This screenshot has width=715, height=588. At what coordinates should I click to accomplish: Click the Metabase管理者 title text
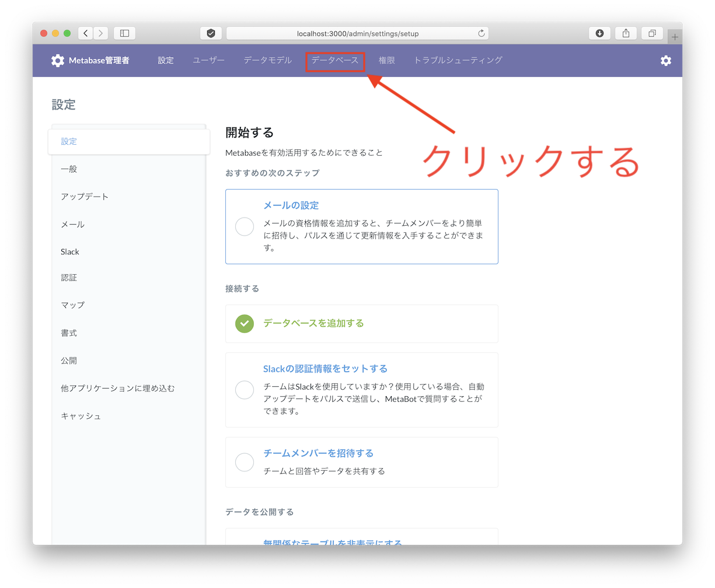(99, 60)
